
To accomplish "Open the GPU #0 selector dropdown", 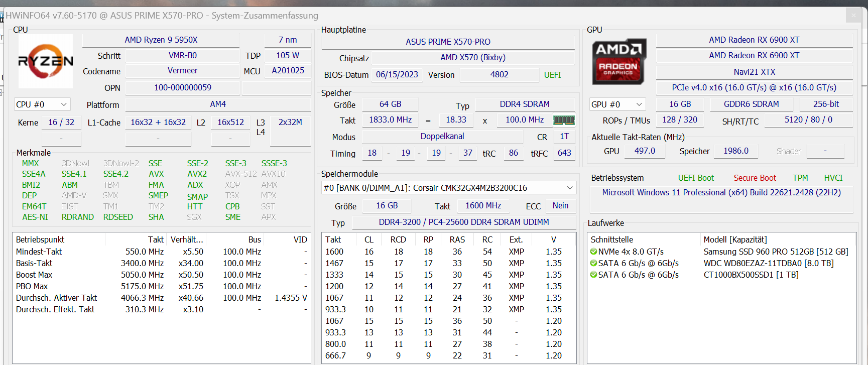I will click(x=617, y=104).
